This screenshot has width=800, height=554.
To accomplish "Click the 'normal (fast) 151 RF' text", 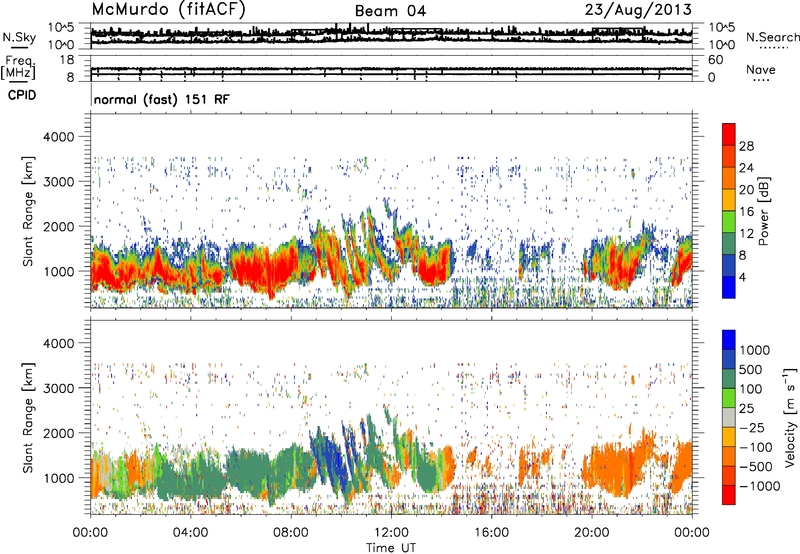I will pyautogui.click(x=162, y=99).
